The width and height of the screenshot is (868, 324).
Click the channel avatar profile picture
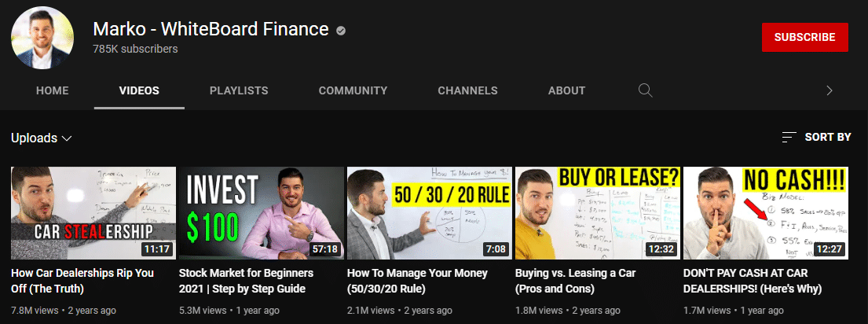click(x=42, y=39)
